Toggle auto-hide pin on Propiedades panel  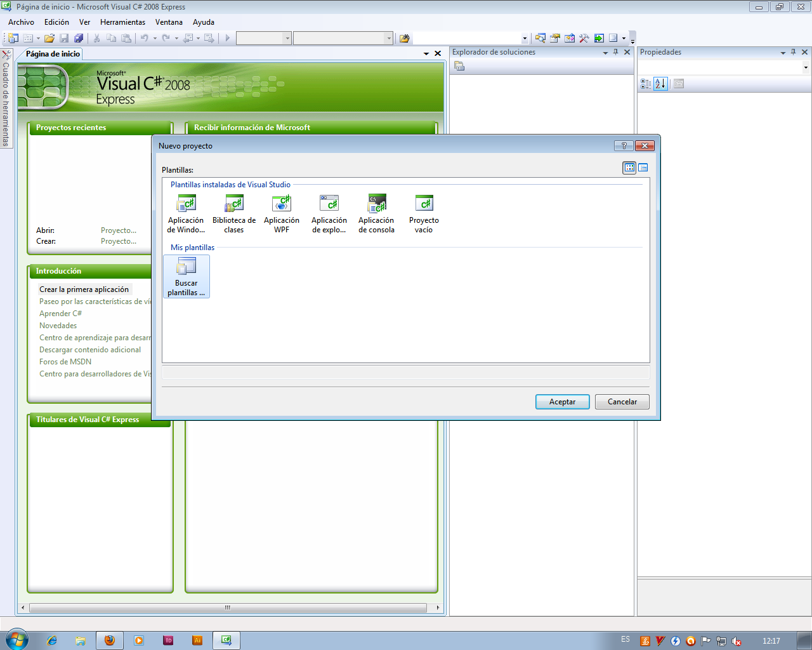tap(793, 52)
